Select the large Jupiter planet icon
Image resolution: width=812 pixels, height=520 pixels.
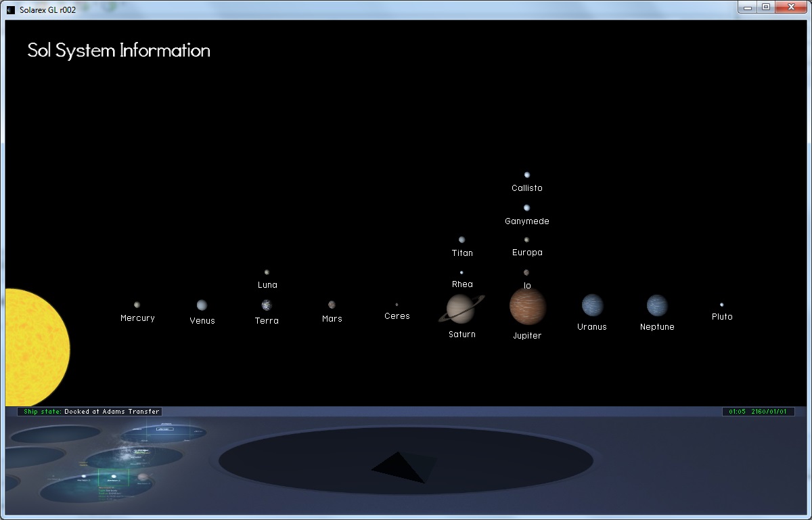527,306
